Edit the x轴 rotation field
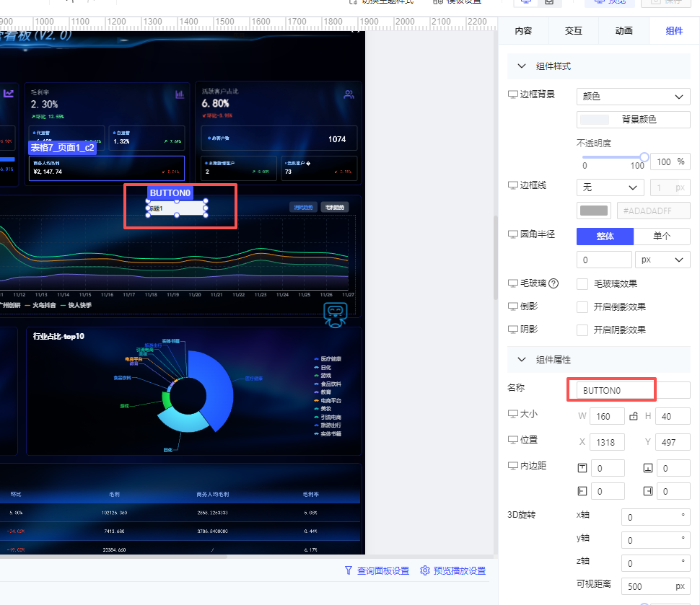 [x=655, y=517]
